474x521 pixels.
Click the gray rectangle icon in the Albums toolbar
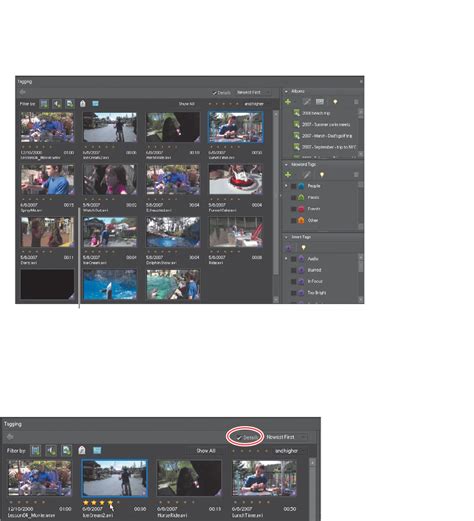coord(320,101)
